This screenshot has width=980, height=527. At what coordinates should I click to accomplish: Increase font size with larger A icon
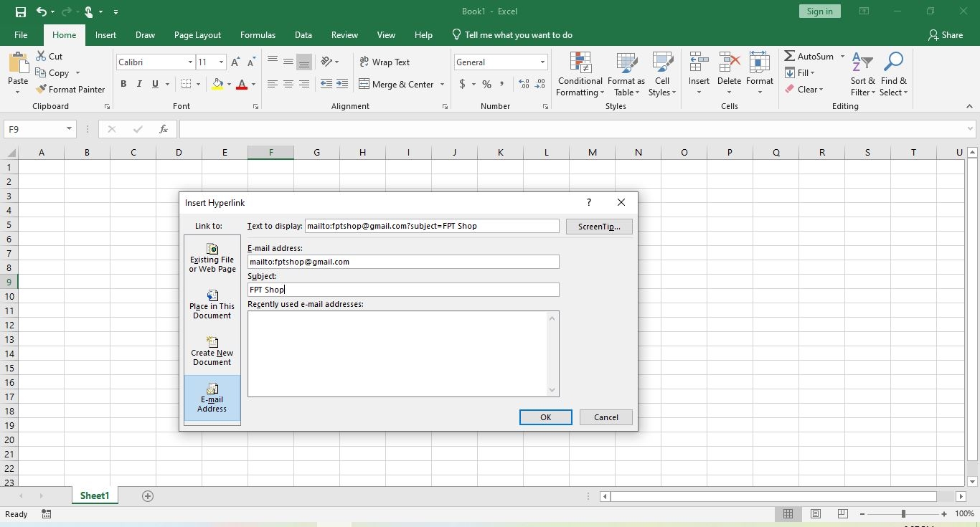coord(235,62)
